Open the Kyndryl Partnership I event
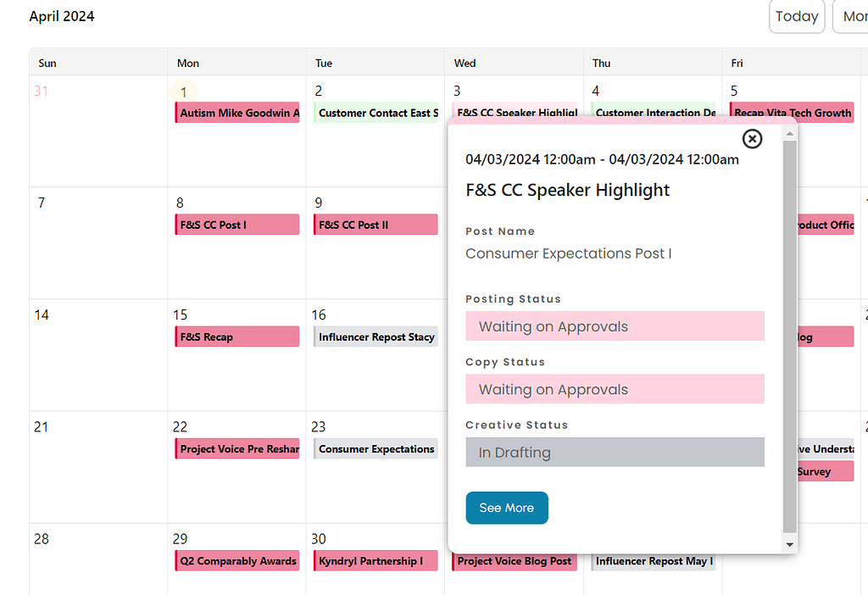868x595 pixels. coord(376,560)
